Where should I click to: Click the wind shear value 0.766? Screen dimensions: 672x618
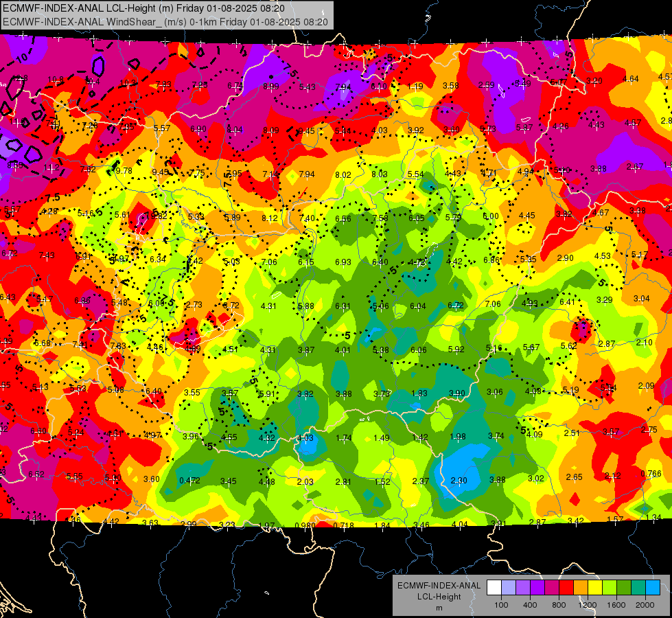coord(651,474)
